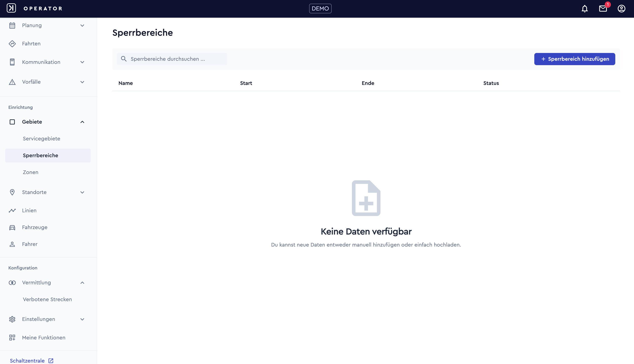This screenshot has width=634, height=364.
Task: Open the Schaltzentrale link
Action: [27, 360]
